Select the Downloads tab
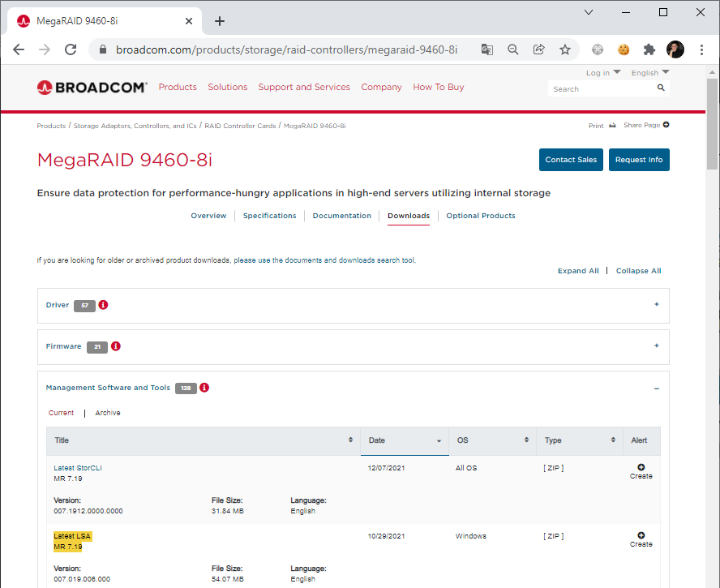The height and width of the screenshot is (588, 720). tap(409, 216)
